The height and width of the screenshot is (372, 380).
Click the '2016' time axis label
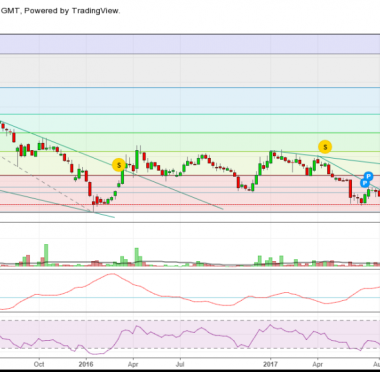coord(86,364)
